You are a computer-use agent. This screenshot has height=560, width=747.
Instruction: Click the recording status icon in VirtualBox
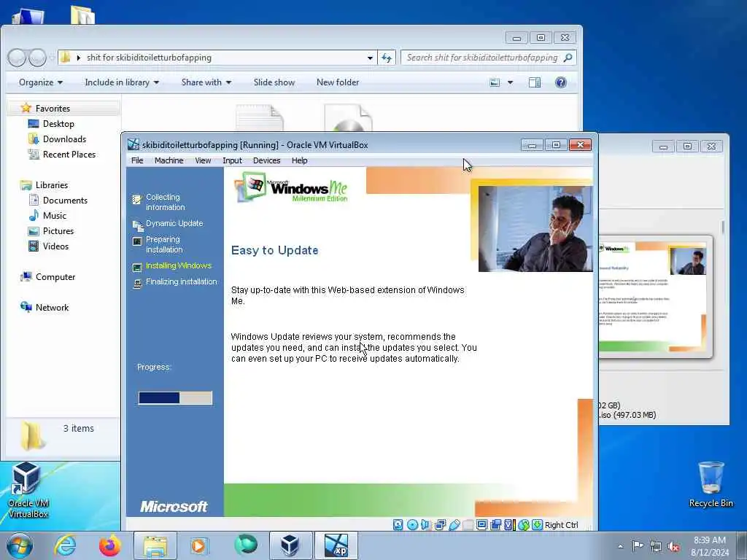tap(495, 525)
